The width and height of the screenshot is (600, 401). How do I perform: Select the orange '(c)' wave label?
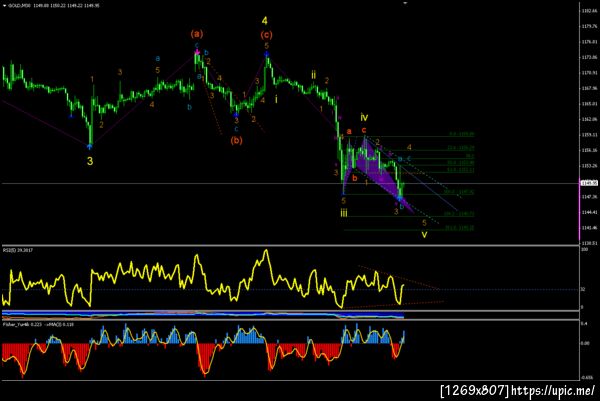(266, 35)
